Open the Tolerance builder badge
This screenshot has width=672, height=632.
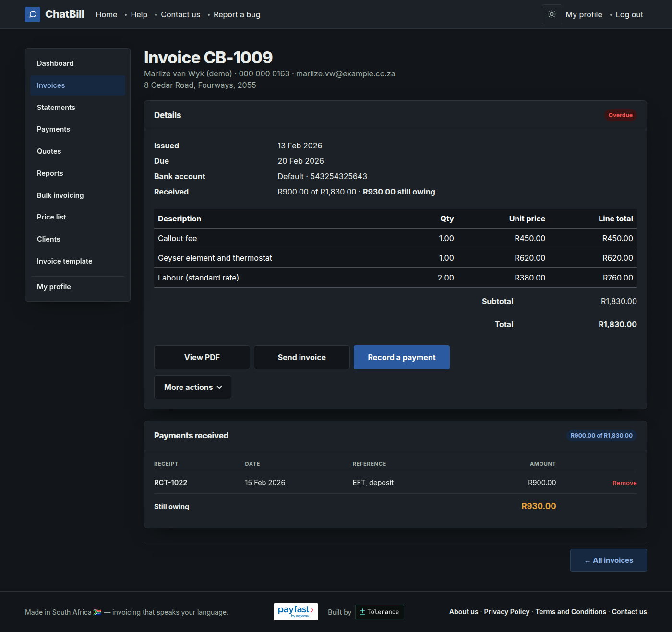(x=380, y=612)
